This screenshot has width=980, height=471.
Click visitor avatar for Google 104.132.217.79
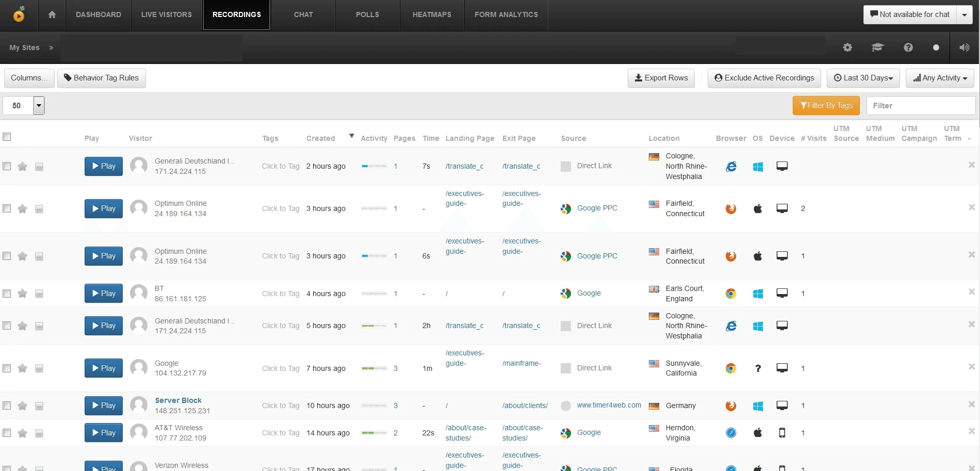139,368
